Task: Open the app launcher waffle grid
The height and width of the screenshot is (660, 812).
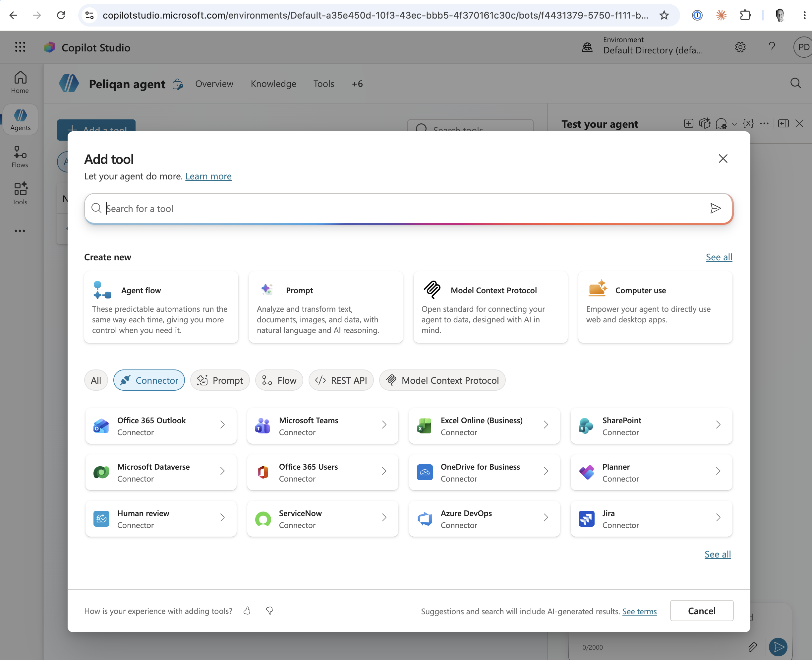Action: tap(20, 47)
